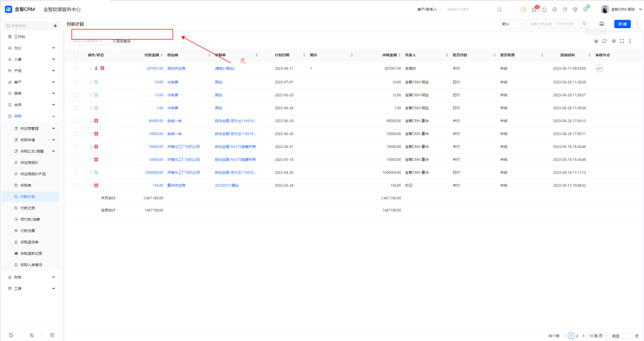The image size is (644, 341).
Task: Click the magnifier icon in top header
Action: (x=500, y=10)
